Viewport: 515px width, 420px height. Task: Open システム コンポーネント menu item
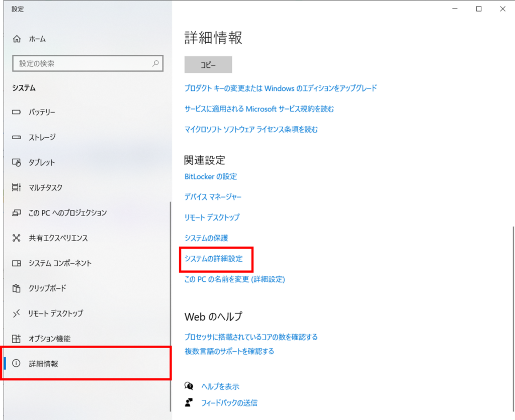coord(60,263)
